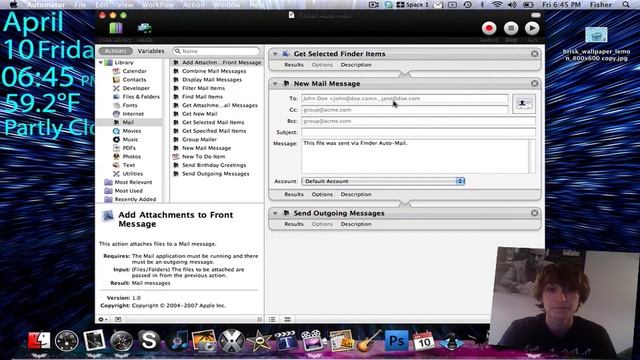Open the Address Book contacts button

tap(524, 104)
